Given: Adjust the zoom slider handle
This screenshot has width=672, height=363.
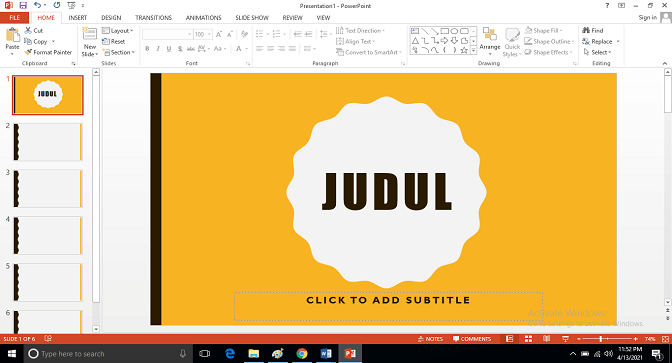Looking at the screenshot, I should tap(601, 339).
